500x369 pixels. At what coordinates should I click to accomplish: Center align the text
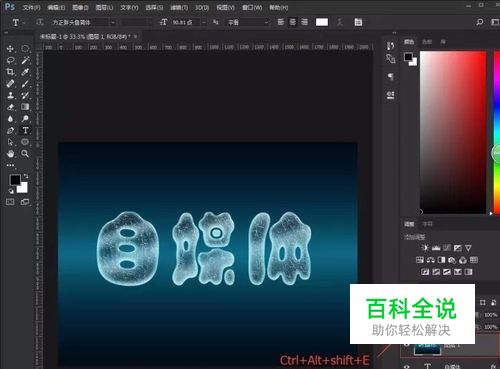coord(293,22)
